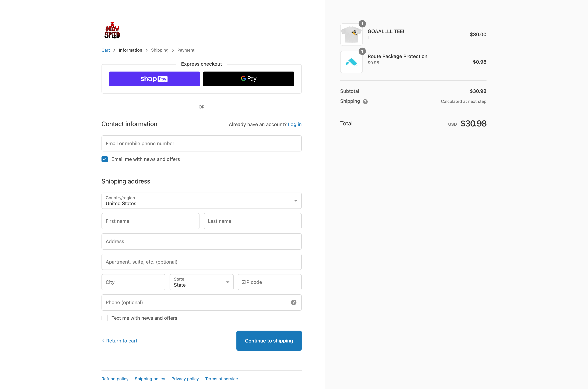Click the Log in link
588x389 pixels.
click(295, 124)
